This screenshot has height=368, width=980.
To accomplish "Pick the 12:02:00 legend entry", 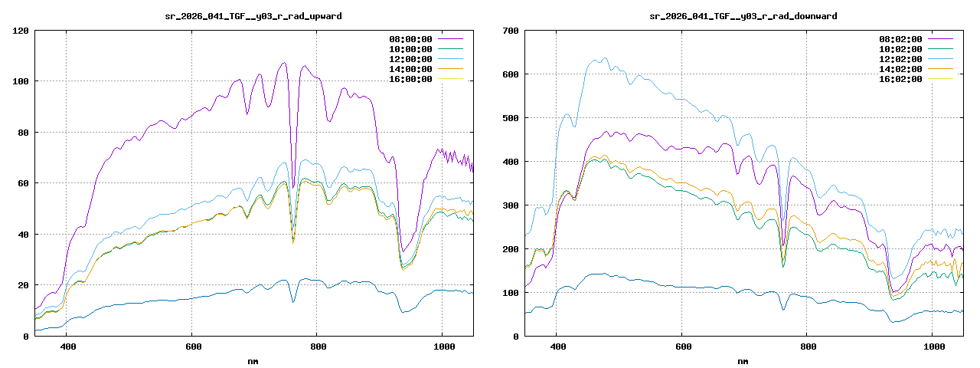I will click(900, 59).
